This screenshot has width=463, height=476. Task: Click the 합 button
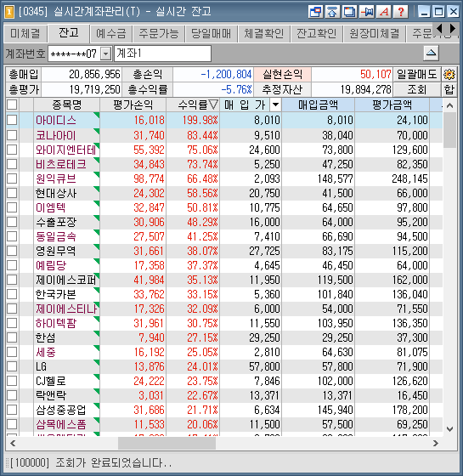449,89
